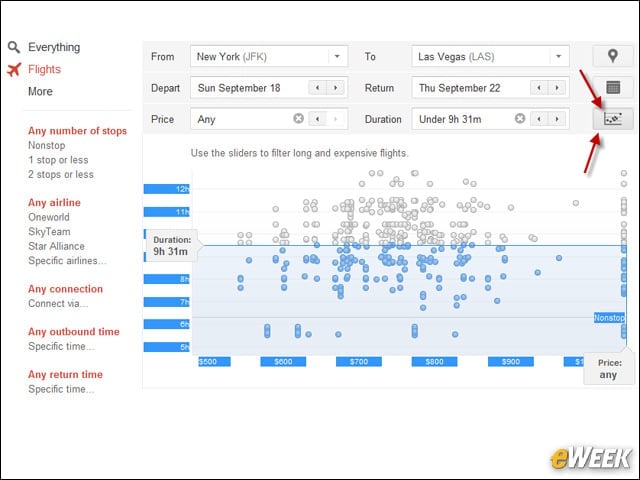640x480 pixels.
Task: Go to previous Return date arrow
Action: [539, 87]
